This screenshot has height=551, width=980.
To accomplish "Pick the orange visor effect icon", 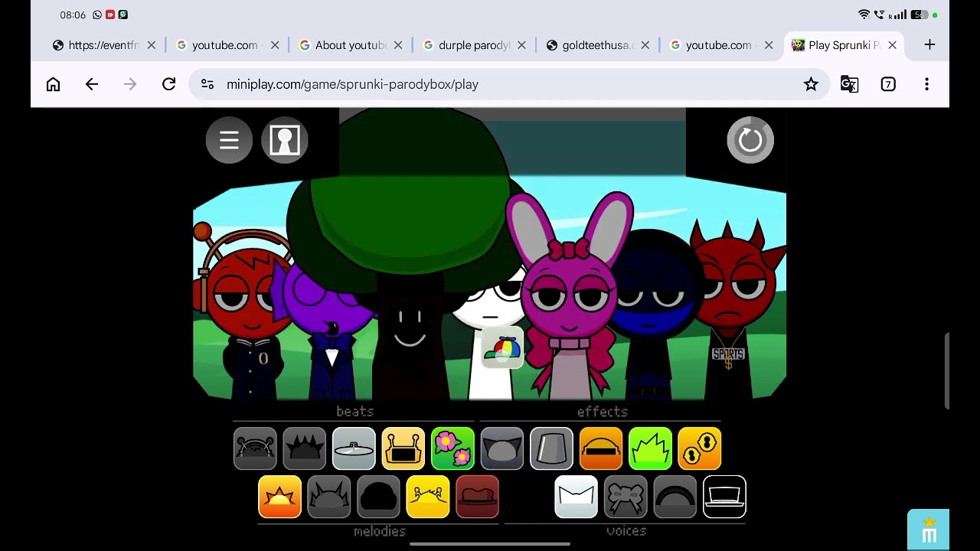I will tap(601, 448).
